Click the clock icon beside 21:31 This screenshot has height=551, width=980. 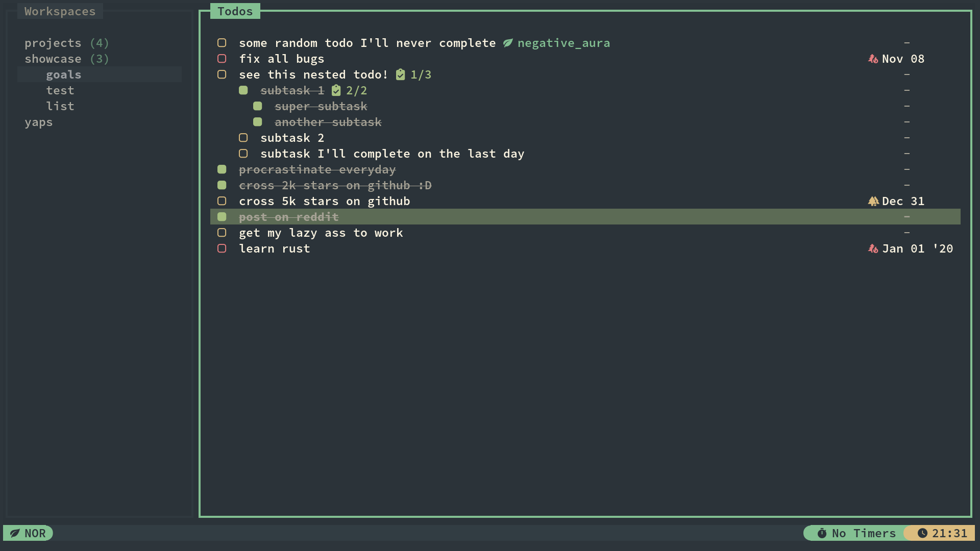coord(922,533)
